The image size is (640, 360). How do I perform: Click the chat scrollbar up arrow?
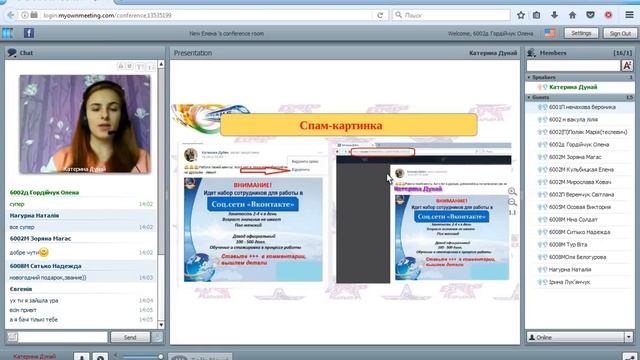point(161,64)
